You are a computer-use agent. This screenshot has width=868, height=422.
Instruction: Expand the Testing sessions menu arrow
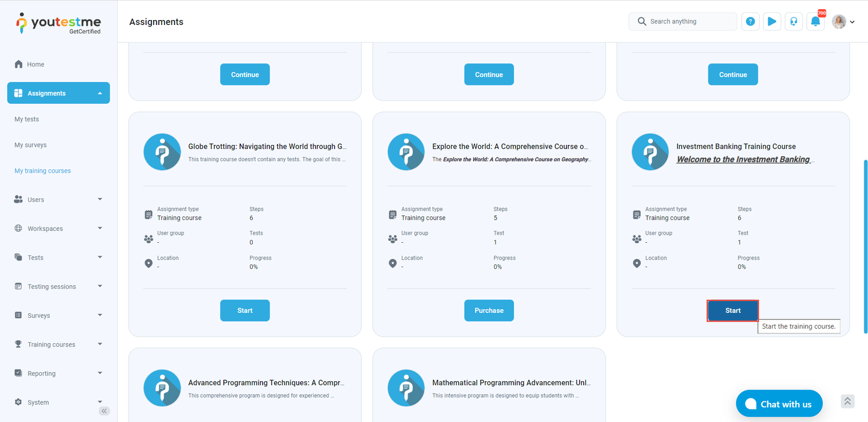tap(100, 286)
